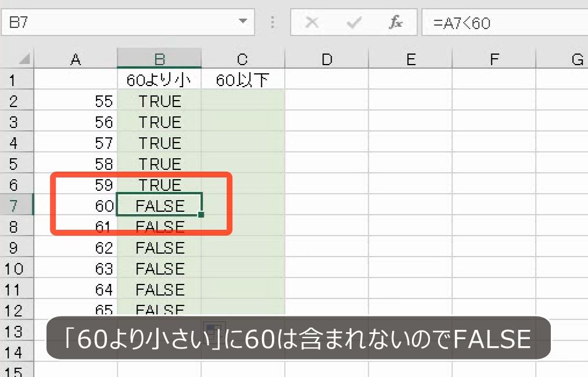588x377 pixels.
Task: Select row 11 header
Action: (17, 289)
